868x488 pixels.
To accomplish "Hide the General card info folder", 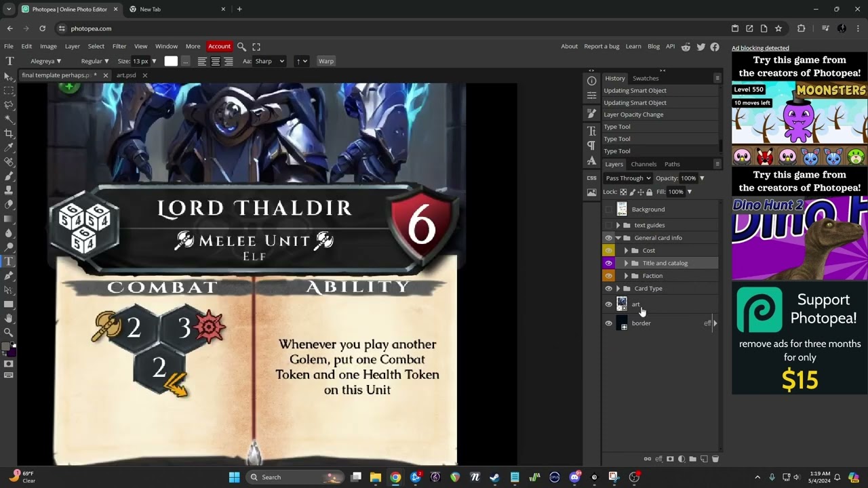I will point(608,238).
